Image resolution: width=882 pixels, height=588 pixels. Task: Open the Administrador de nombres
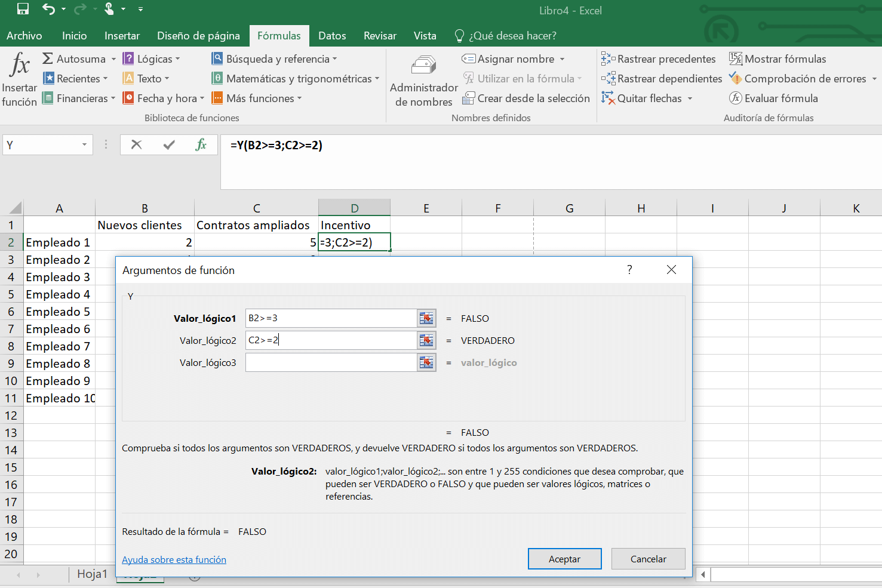[424, 81]
